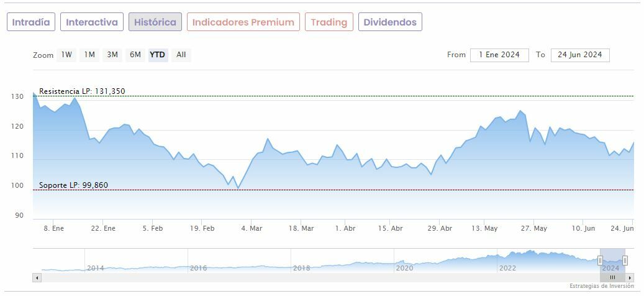
Task: Switch to the Interactiva tab
Action: click(x=92, y=22)
